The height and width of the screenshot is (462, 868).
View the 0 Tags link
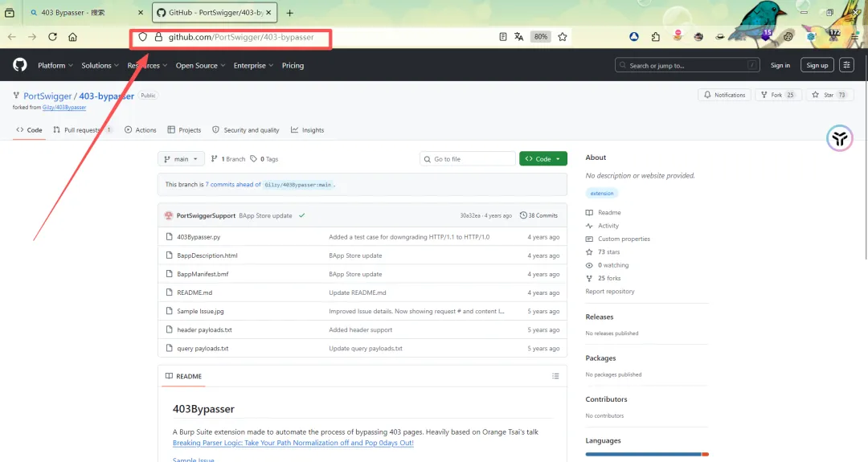264,159
